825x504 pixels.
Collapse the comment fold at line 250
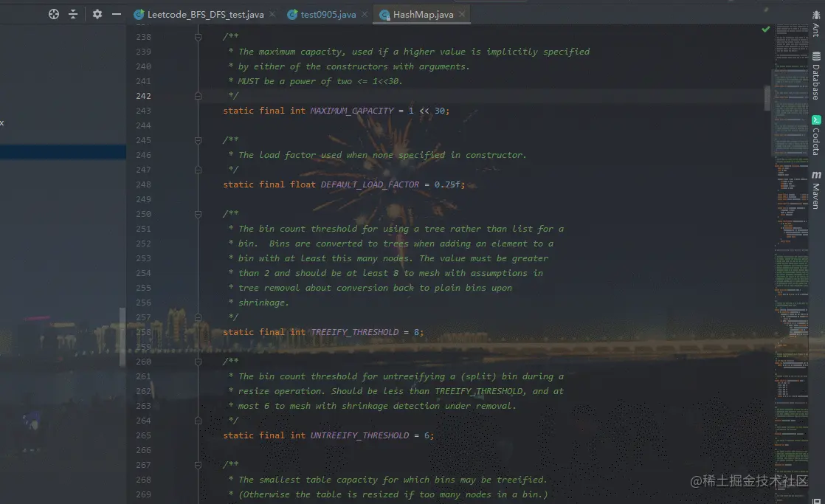[198, 214]
